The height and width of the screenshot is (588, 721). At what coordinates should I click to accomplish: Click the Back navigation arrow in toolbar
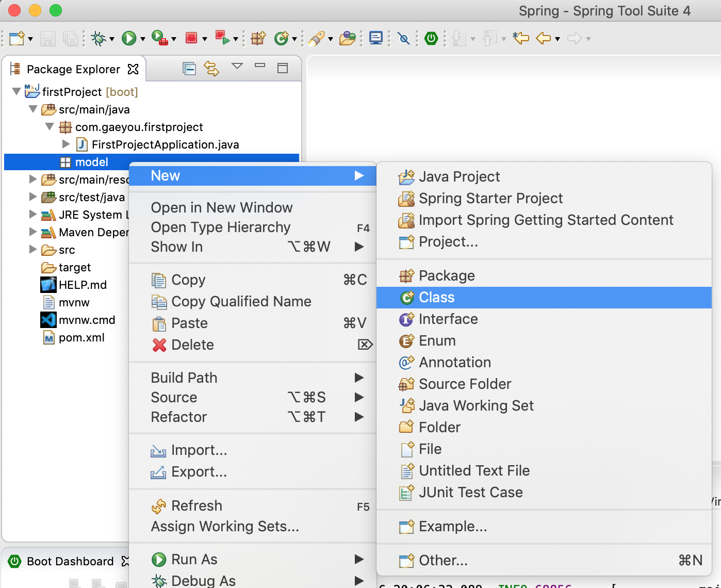(544, 38)
